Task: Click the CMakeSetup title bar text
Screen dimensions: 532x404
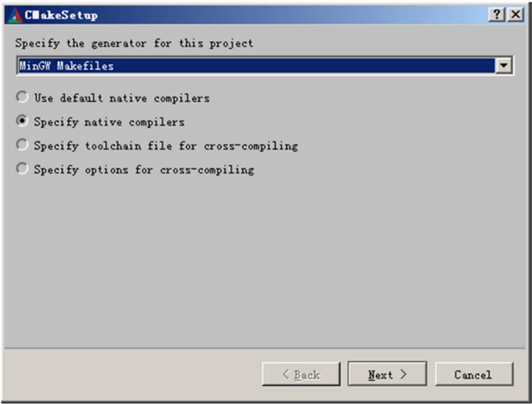Action: pyautogui.click(x=61, y=15)
